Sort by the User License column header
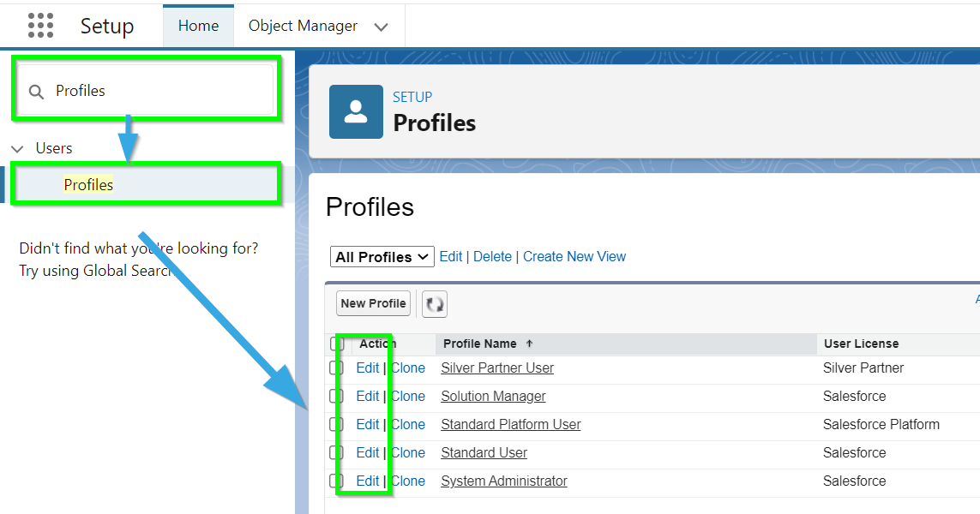Viewport: 980px width, 514px height. tap(861, 344)
